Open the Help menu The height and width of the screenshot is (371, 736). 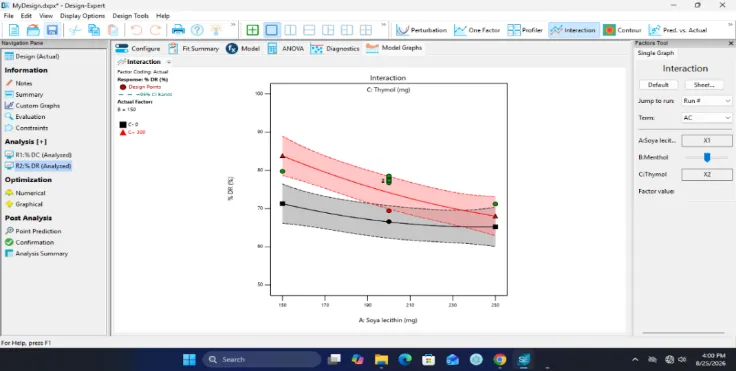click(163, 15)
